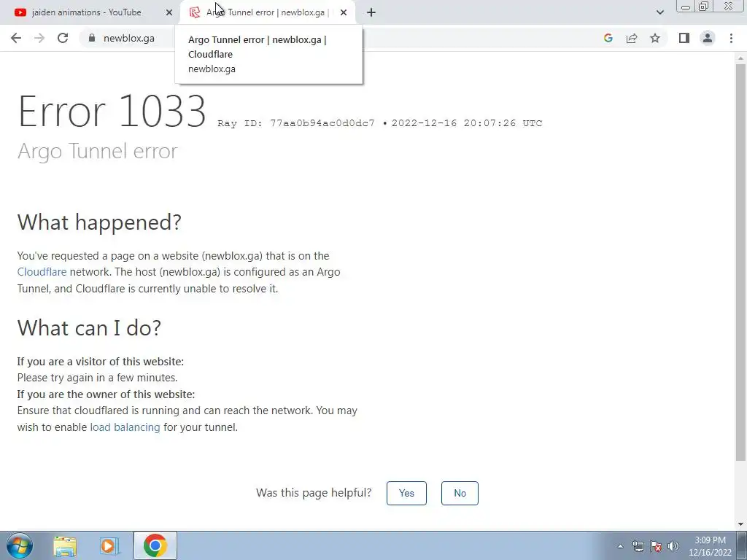Reload the newblox.ga page
The height and width of the screenshot is (560, 747).
click(x=63, y=38)
